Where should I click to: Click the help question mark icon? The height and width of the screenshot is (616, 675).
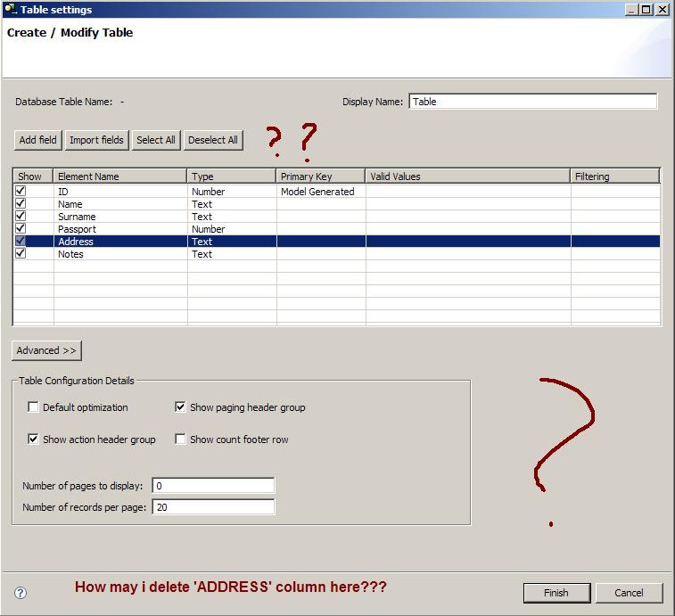click(21, 593)
